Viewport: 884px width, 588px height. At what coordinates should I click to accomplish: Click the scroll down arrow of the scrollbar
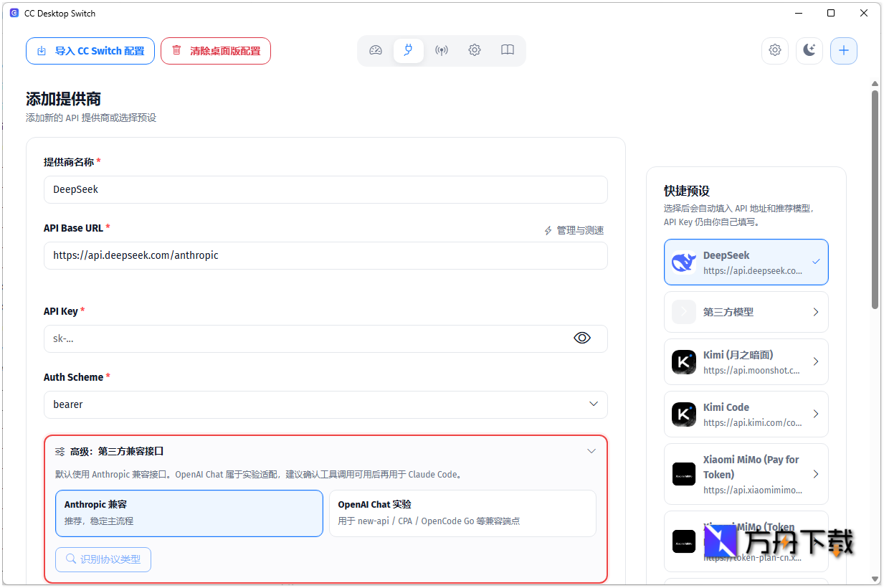click(875, 578)
